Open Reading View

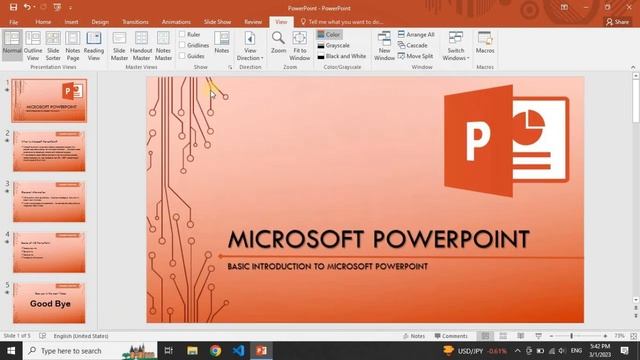coord(94,46)
